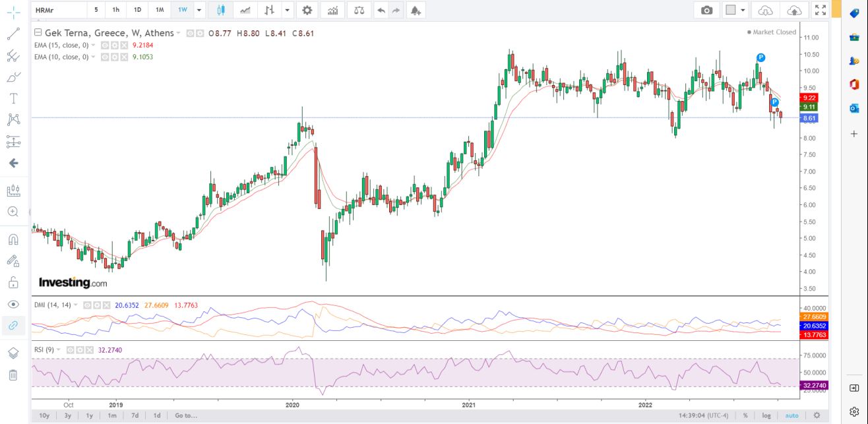Viewport: 868px width, 424px height.
Task: Toggle hide all drawings eye icon
Action: coord(13,304)
